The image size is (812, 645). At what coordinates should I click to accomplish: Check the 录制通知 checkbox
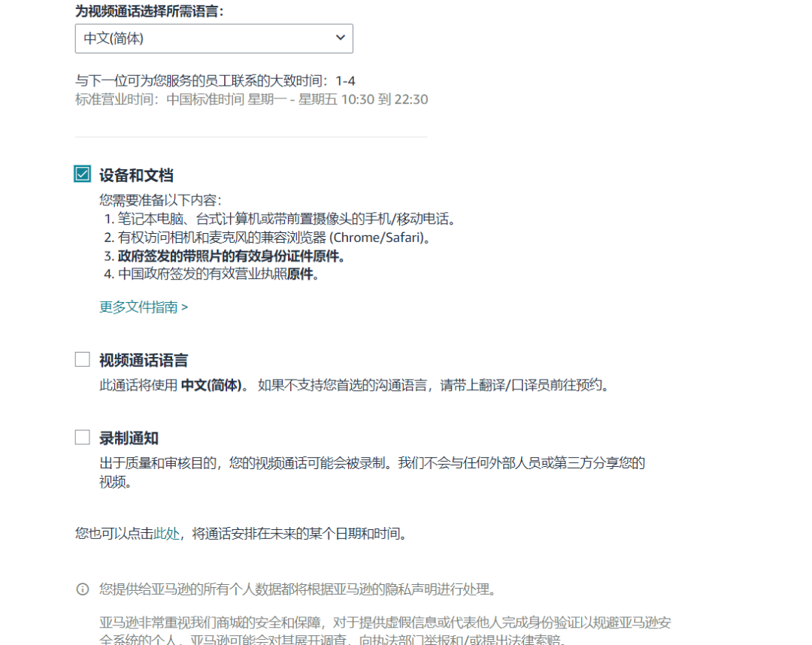82,438
